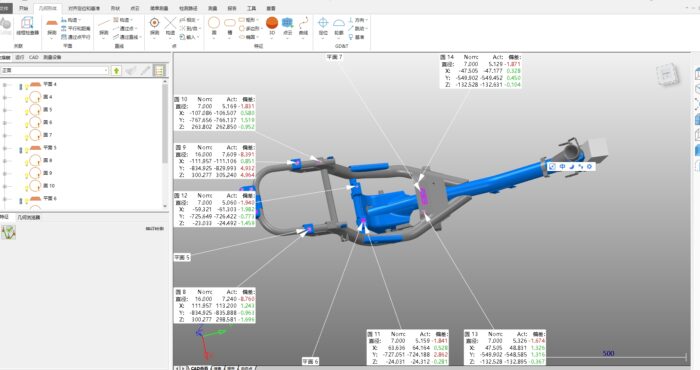Toggle lightbulb visibility for 圆 5

(26, 111)
